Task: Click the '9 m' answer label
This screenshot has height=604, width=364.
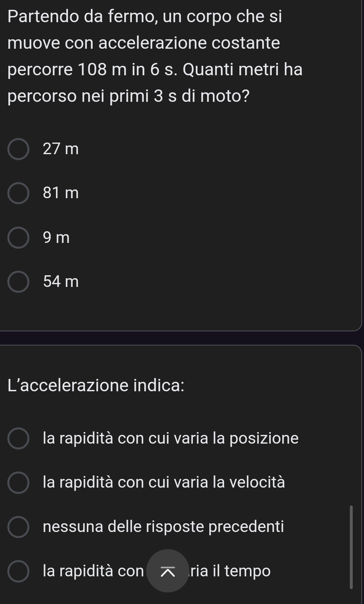Action: (56, 238)
